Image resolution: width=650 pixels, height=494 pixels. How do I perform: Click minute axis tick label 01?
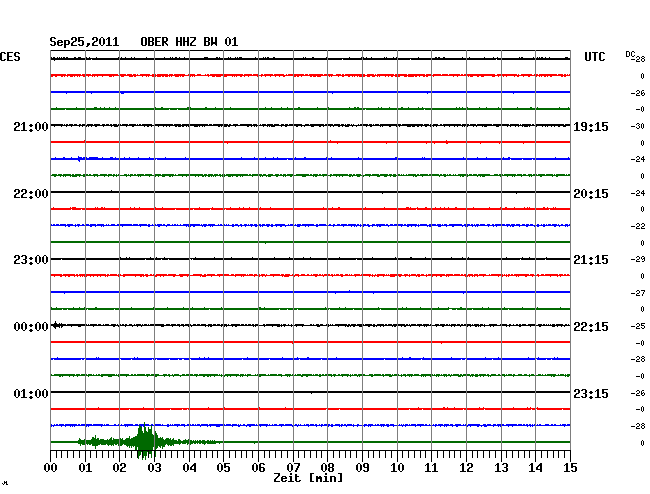point(85,468)
